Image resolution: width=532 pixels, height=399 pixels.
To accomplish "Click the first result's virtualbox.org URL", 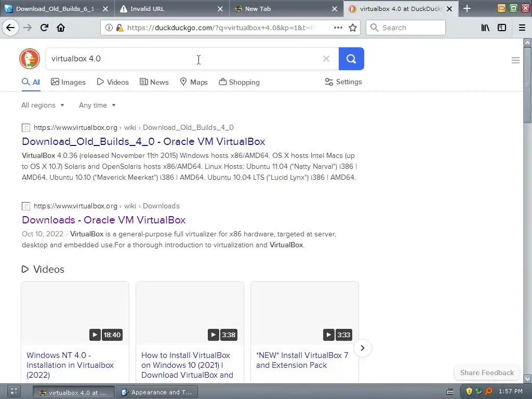I will [75, 128].
